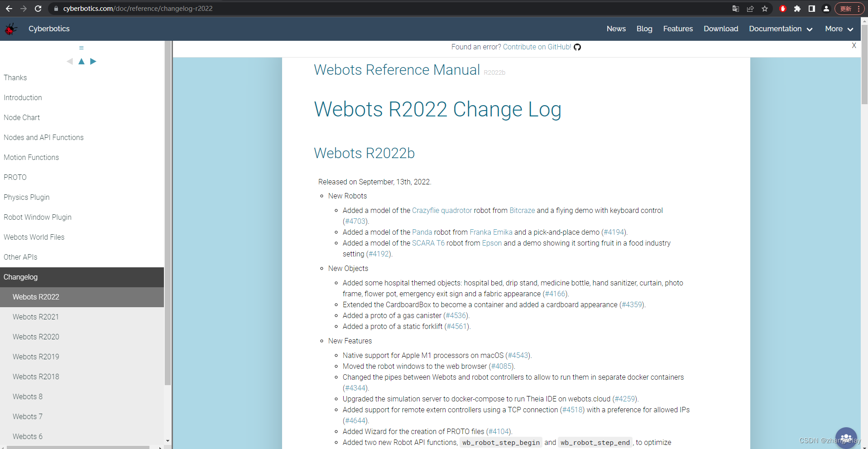Image resolution: width=868 pixels, height=449 pixels.
Task: Expand the Documentation dropdown
Action: [781, 29]
